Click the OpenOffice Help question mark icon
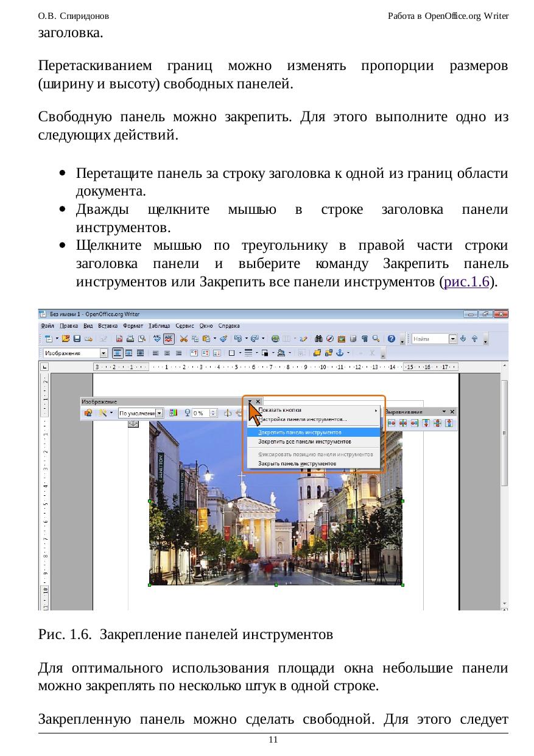Viewport: 534px width, 756px height. point(391,338)
